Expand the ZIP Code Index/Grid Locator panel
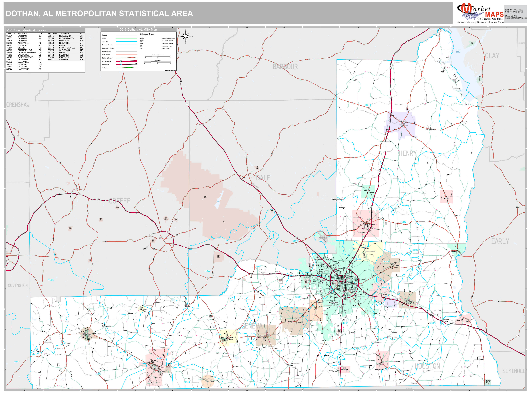Screen dimensions: 532x399 point(26,30)
